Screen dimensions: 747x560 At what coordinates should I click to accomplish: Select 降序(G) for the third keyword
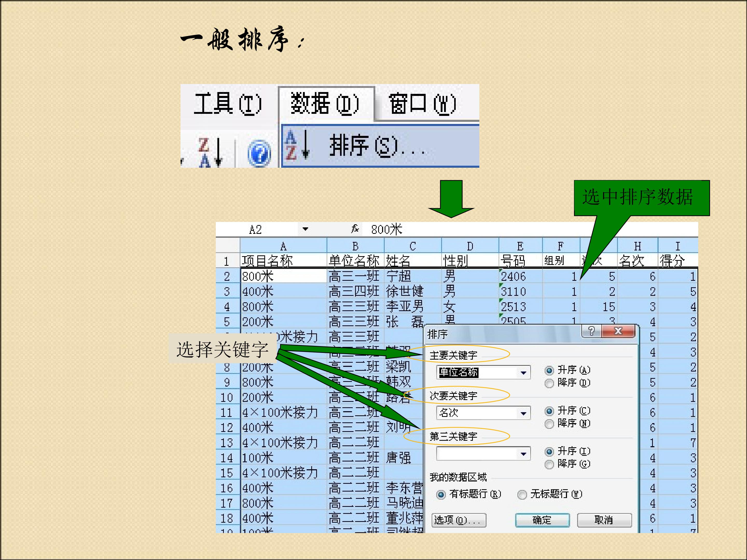pos(549,464)
